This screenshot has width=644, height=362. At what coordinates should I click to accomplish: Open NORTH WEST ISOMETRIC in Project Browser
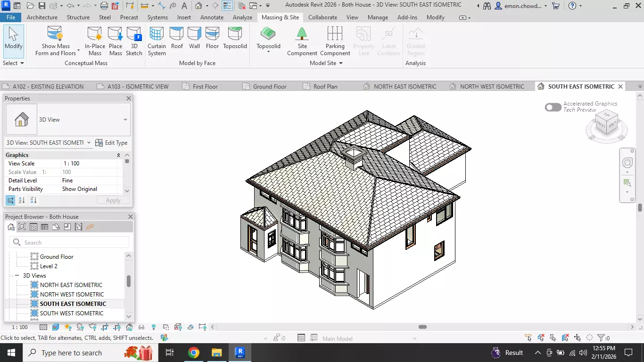72,295
